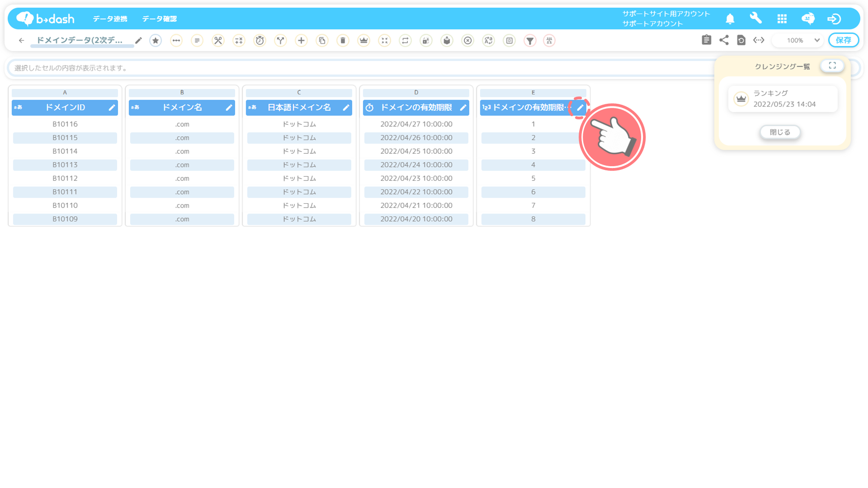This screenshot has height=488, width=868.
Task: Click the text lines toolbar icon
Action: coord(197,40)
